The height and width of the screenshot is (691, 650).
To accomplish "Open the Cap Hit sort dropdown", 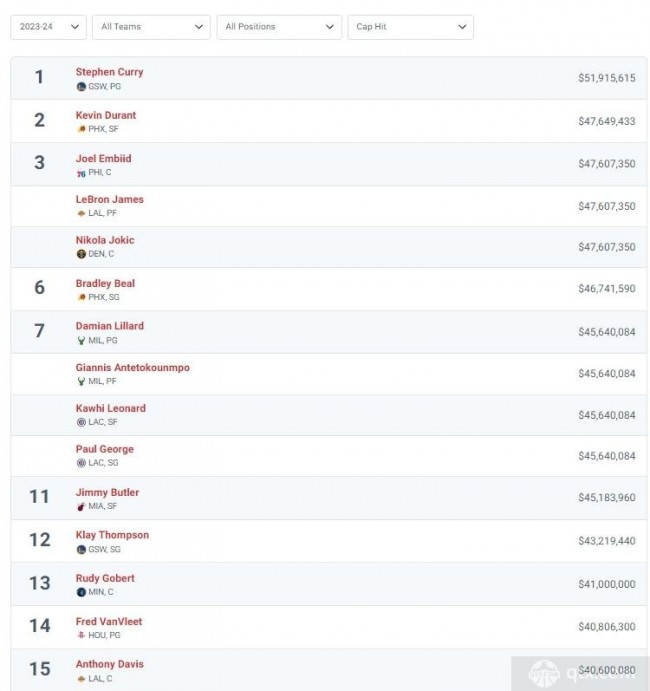I will tap(411, 27).
